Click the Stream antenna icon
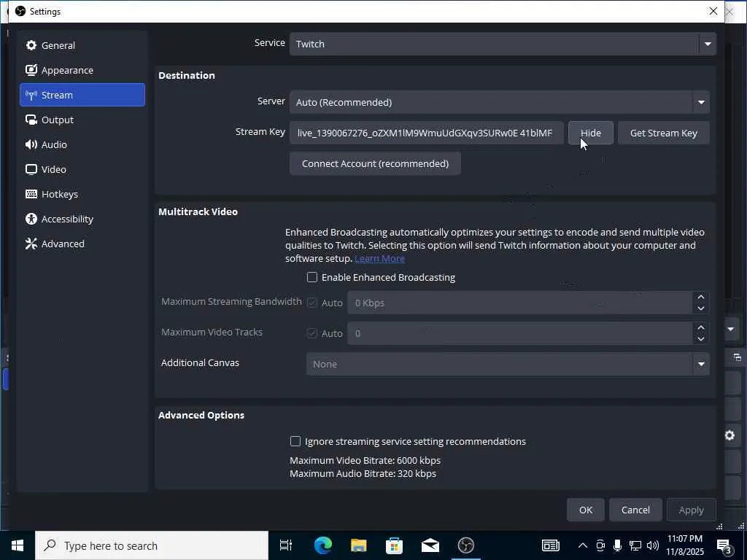 (x=31, y=96)
